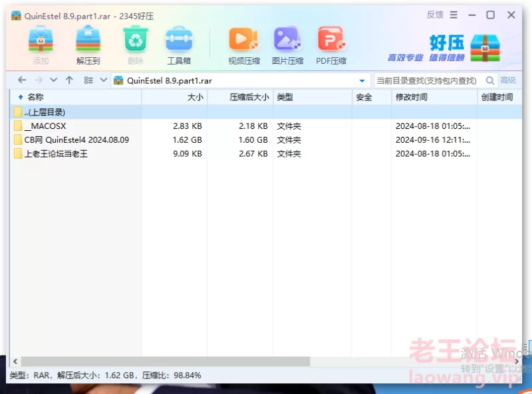Viewport: 532px width, 394px height.
Task: Open the 工具箱 toolbox
Action: click(x=179, y=45)
